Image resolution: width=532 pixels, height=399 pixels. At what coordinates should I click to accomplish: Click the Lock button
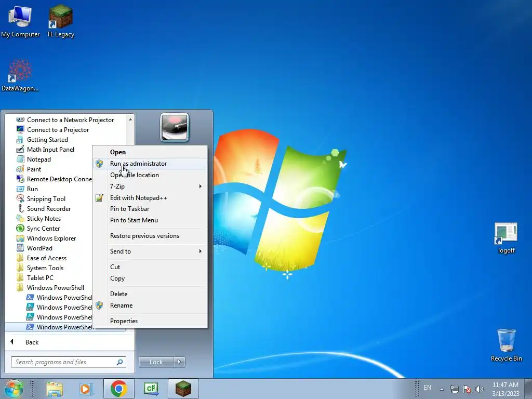156,362
